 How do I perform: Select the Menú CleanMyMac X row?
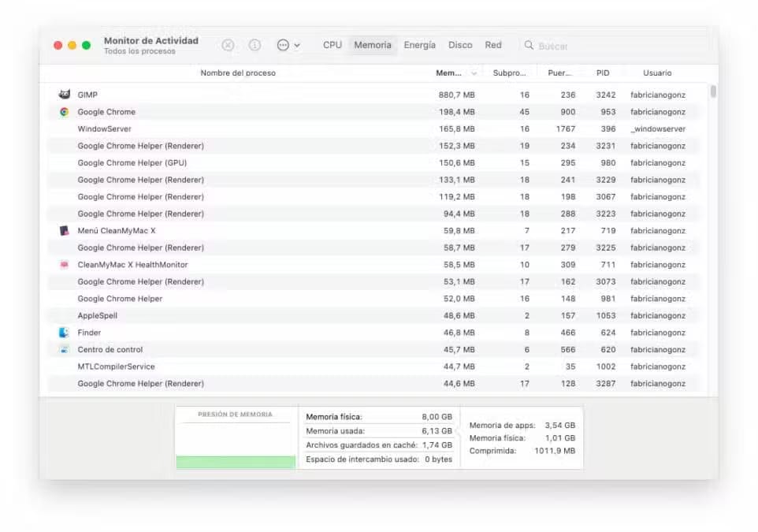click(372, 231)
